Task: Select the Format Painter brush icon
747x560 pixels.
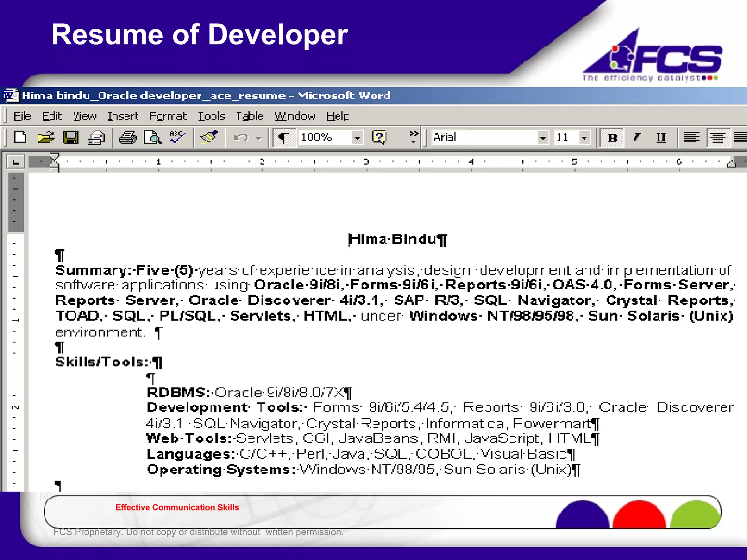Action: [x=209, y=137]
